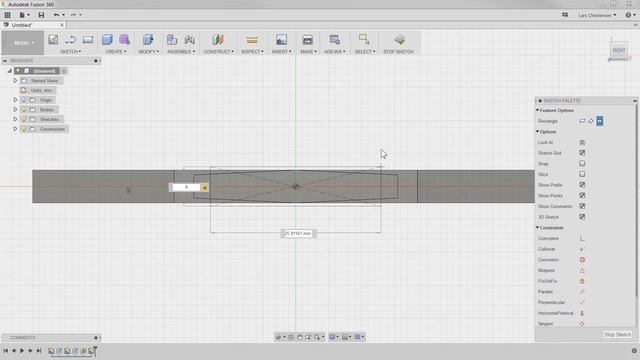Screen dimensions: 640x360
Task: Select the Line sketch tool icon
Action: (x=71, y=40)
